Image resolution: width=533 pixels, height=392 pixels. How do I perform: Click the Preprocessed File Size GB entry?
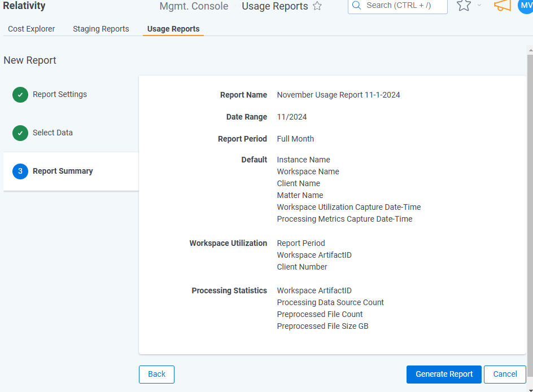[x=322, y=327]
